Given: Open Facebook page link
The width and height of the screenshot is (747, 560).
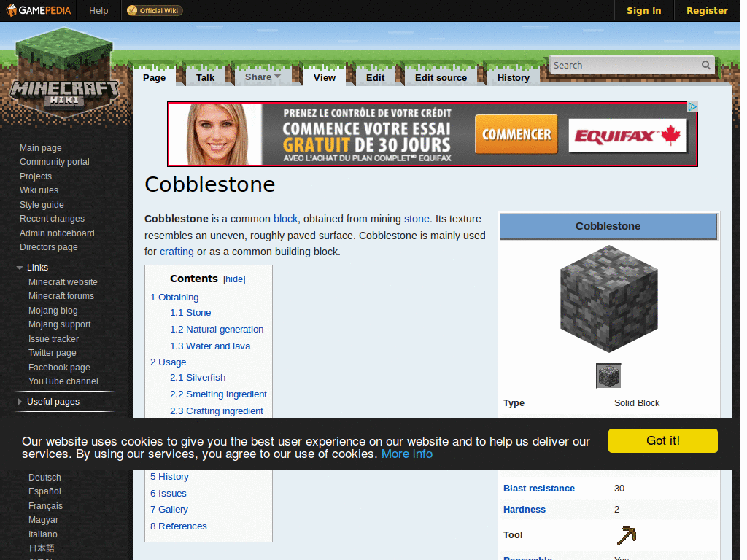Looking at the screenshot, I should [x=59, y=367].
